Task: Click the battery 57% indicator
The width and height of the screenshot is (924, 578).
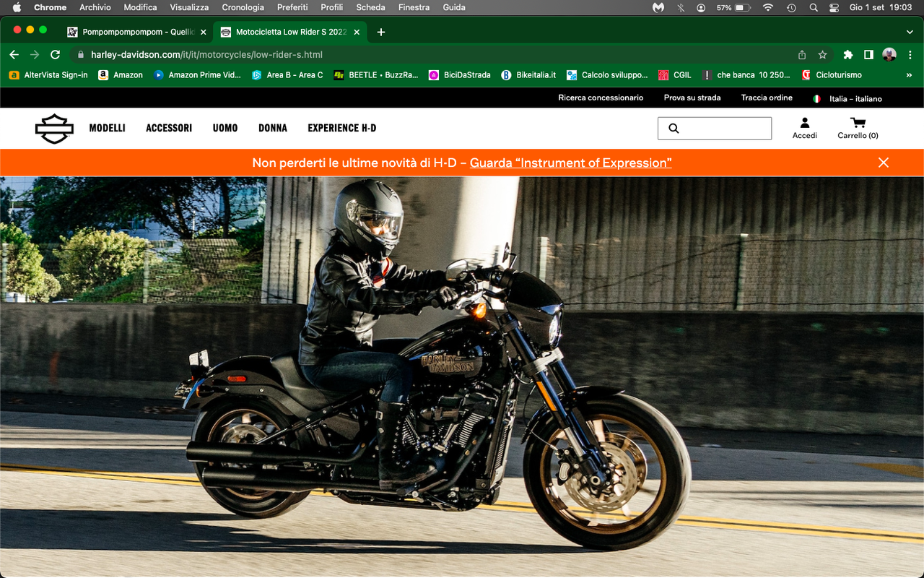Action: [x=733, y=7]
